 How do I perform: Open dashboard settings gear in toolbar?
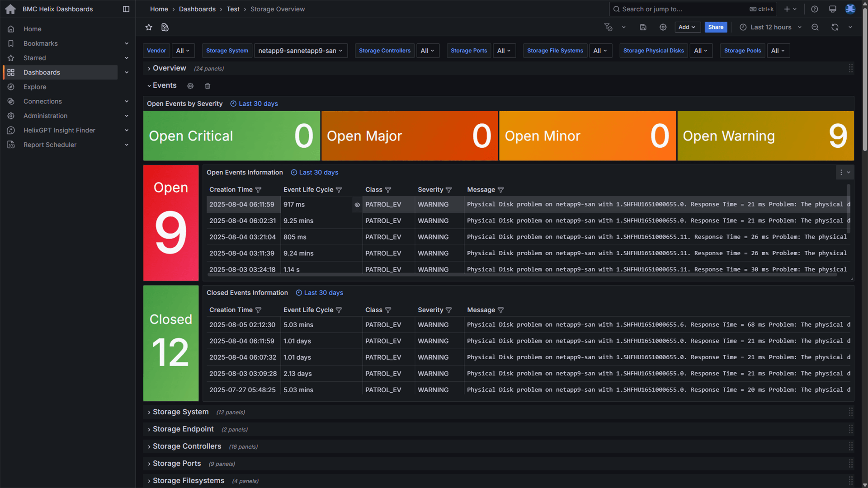tap(663, 28)
